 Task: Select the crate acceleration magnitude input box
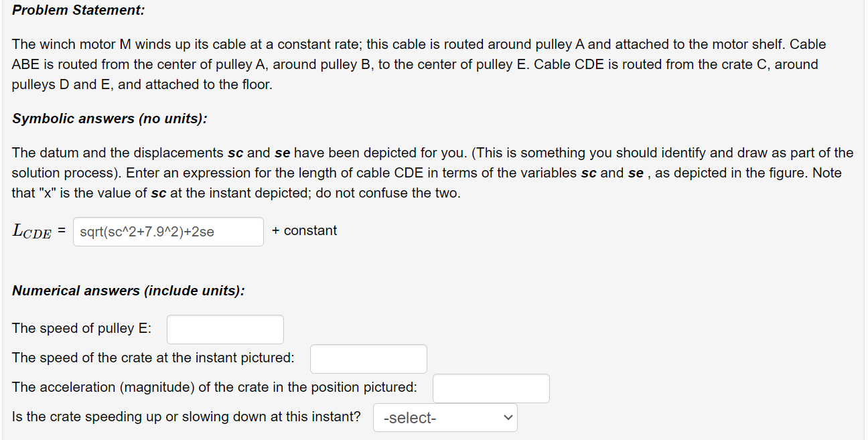pyautogui.click(x=490, y=388)
